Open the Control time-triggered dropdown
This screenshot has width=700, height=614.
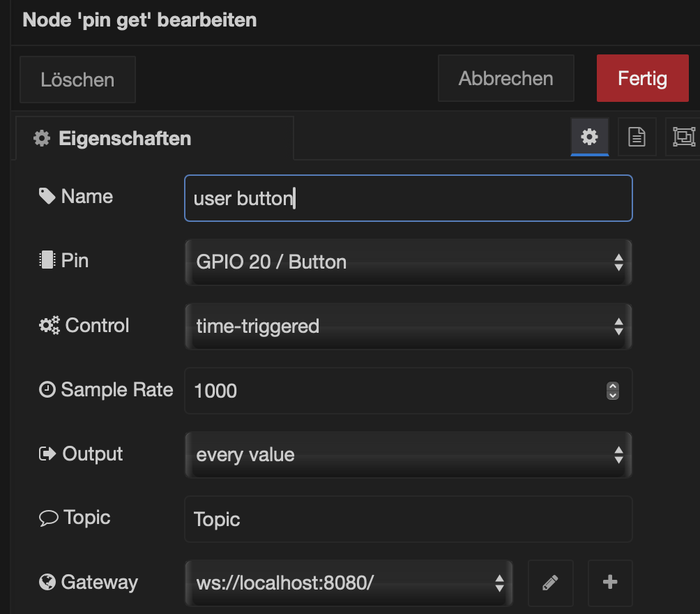[408, 326]
